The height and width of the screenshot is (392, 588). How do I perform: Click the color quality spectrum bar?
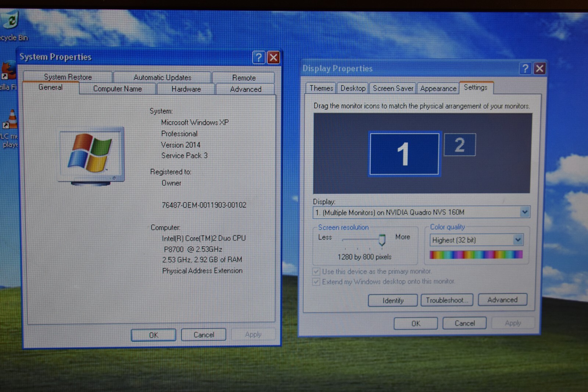pyautogui.click(x=476, y=255)
